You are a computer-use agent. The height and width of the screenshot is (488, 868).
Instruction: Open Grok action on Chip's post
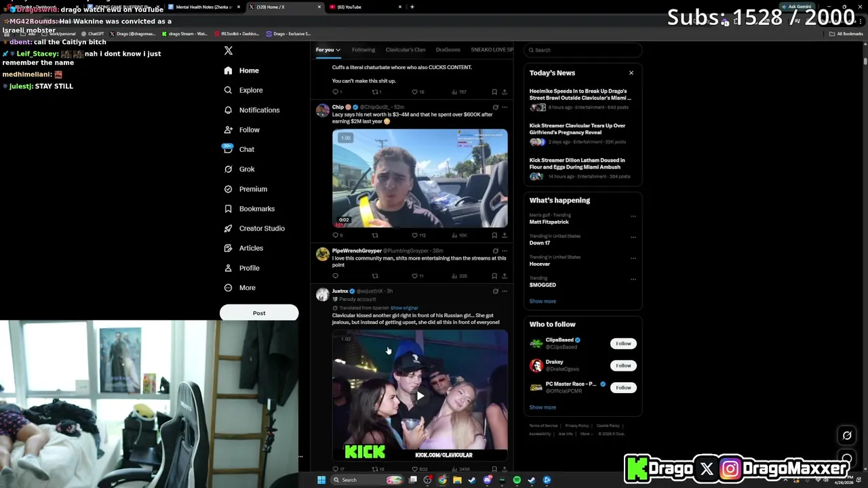tap(495, 107)
